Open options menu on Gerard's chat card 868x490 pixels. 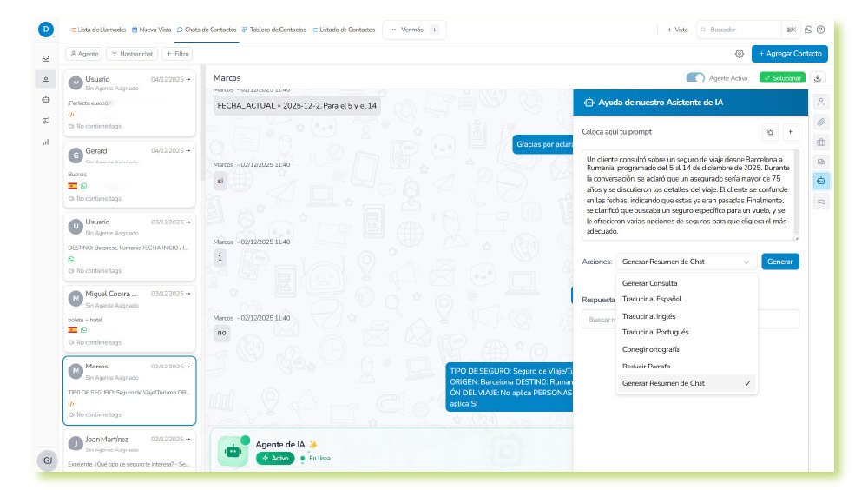[188, 151]
